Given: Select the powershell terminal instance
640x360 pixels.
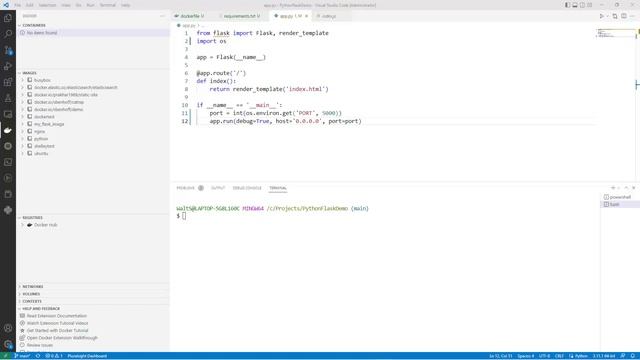Looking at the screenshot, I should [620, 197].
